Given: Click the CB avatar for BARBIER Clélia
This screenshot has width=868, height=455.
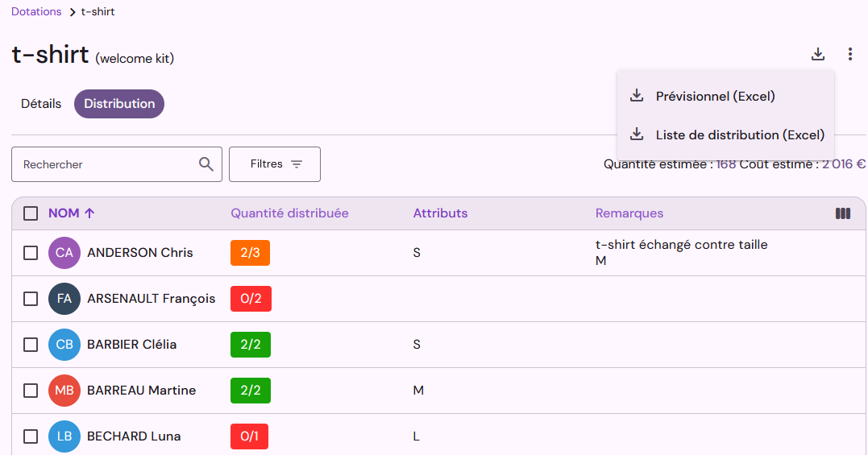Looking at the screenshot, I should tap(64, 345).
